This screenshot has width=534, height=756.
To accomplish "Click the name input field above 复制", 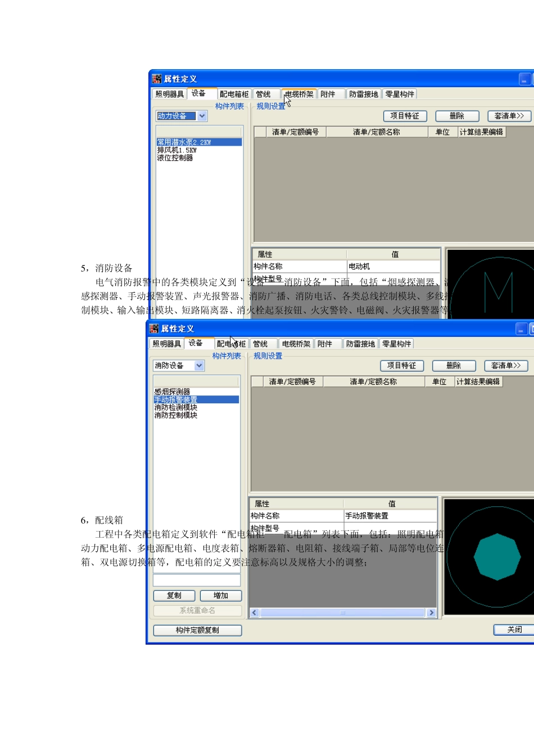I will pyautogui.click(x=197, y=580).
